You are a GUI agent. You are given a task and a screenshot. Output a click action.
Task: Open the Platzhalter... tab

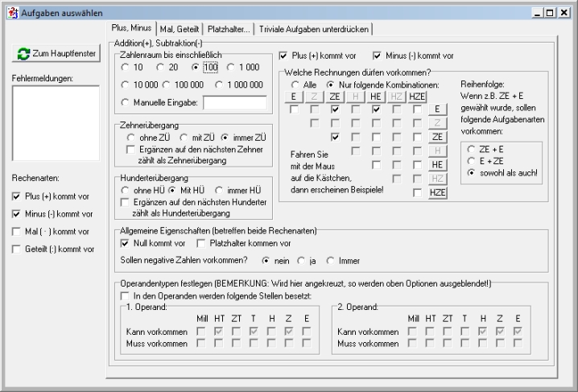click(227, 30)
